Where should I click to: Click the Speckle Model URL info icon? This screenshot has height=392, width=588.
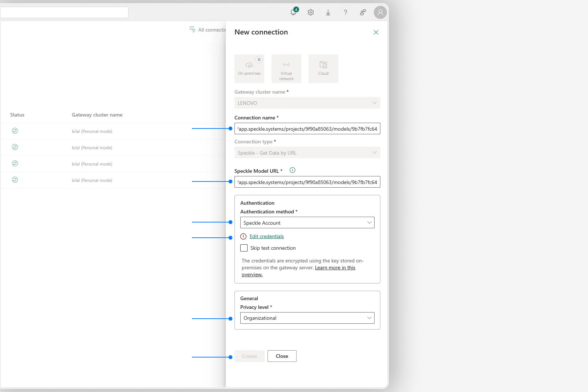click(x=293, y=170)
